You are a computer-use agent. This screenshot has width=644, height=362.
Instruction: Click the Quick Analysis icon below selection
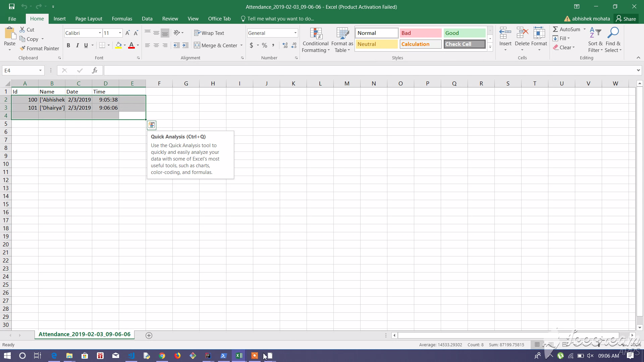point(152,125)
